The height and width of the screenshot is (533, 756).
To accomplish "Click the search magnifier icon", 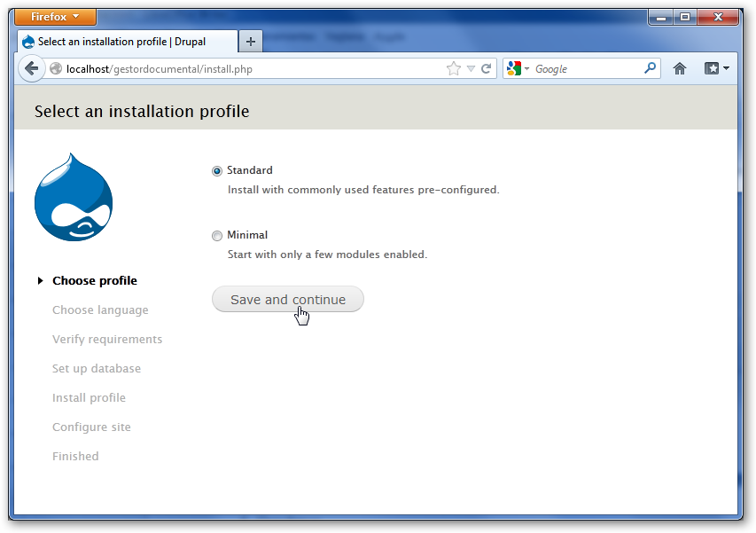I will coord(650,68).
